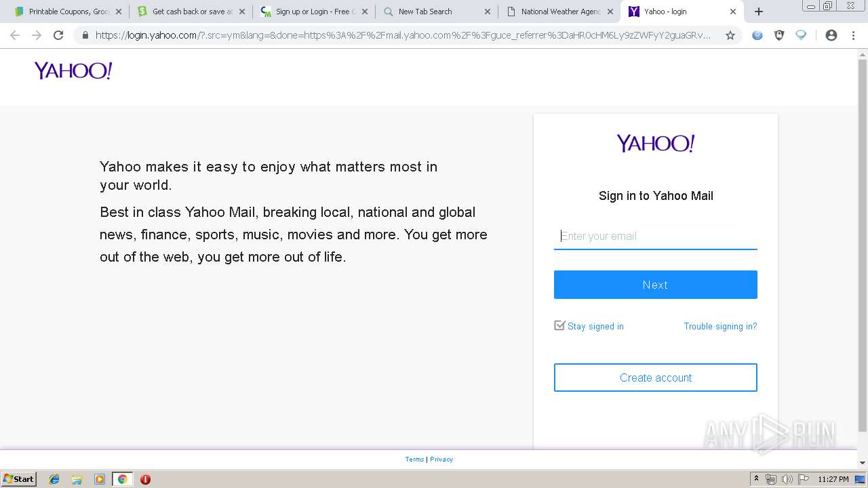Open Action Center flag icon
The image size is (868, 488).
803,479
